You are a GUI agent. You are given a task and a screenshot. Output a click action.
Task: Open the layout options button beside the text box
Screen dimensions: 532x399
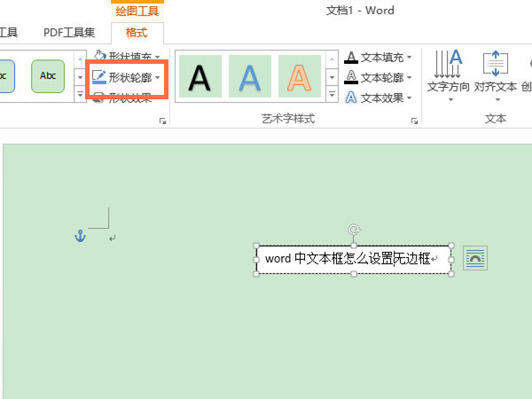point(475,258)
